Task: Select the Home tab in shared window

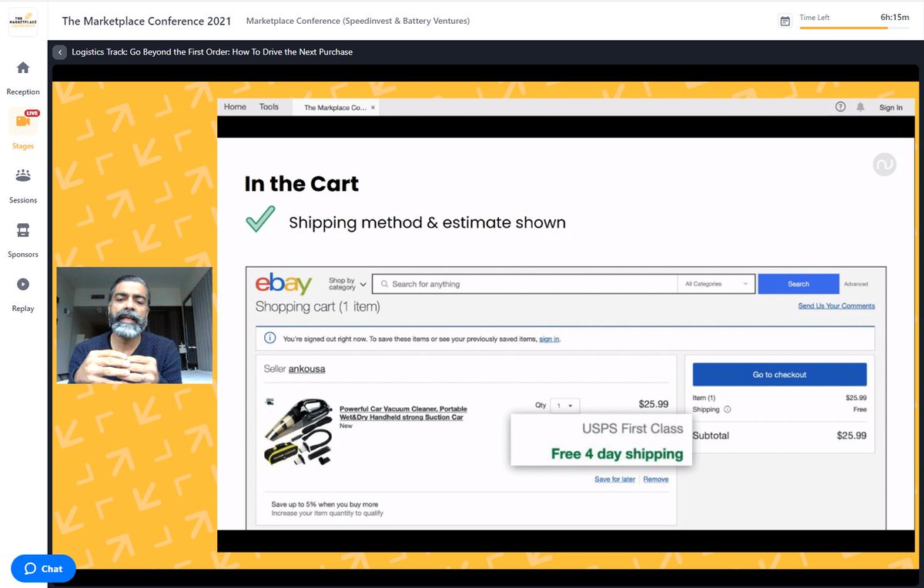Action: pyautogui.click(x=235, y=107)
